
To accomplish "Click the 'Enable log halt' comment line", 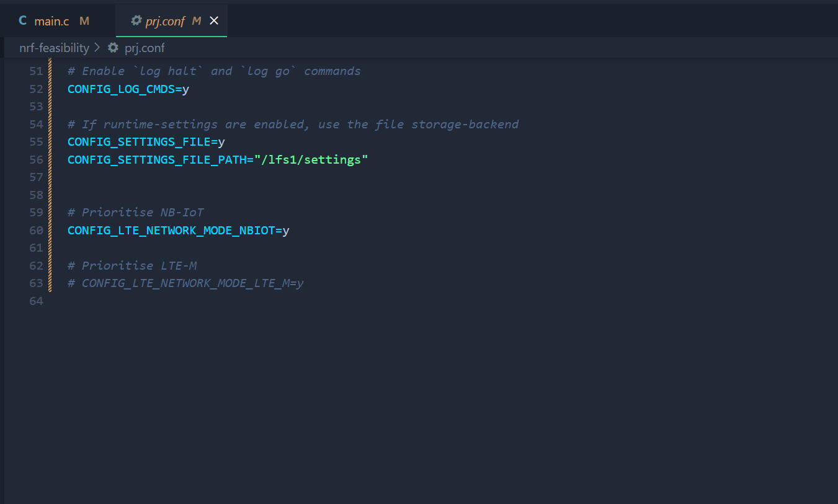I will pos(214,71).
